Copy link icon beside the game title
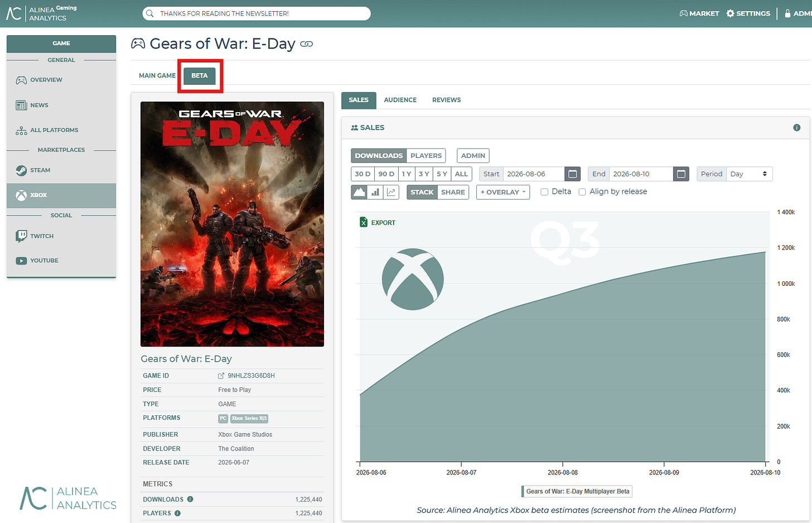Screen dimensions: 812x523 pyautogui.click(x=307, y=44)
